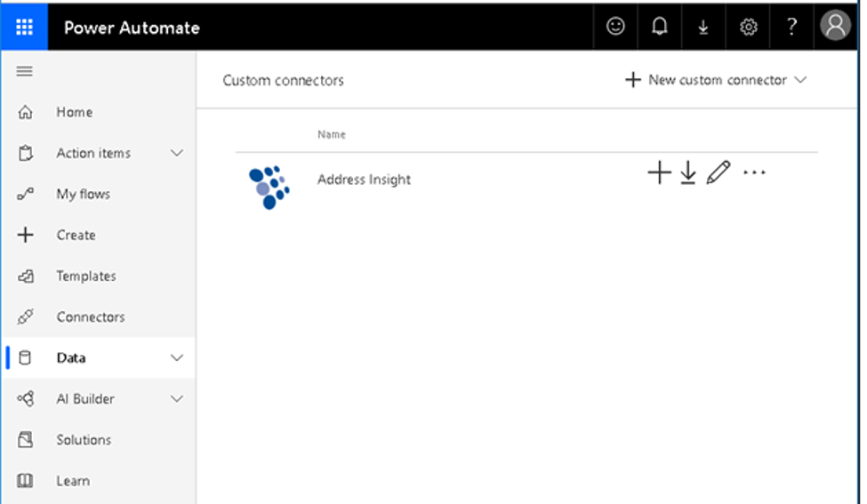
Task: Click New custom connector button
Action: [x=716, y=80]
